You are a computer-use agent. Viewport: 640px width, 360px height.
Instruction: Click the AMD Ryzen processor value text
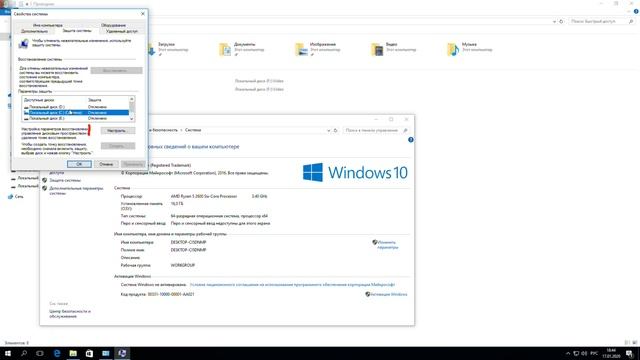click(x=204, y=196)
